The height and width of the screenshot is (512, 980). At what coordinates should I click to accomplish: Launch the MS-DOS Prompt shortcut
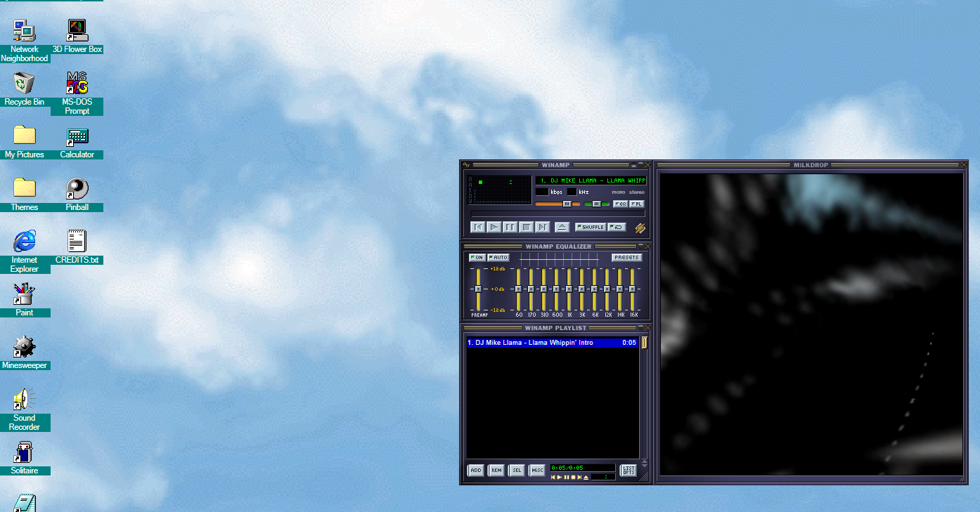point(77,93)
